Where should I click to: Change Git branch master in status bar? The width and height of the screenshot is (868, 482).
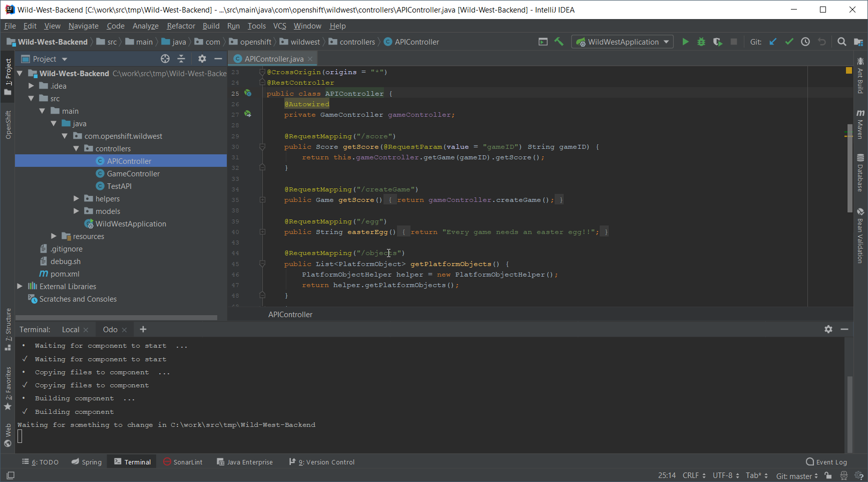pos(797,475)
